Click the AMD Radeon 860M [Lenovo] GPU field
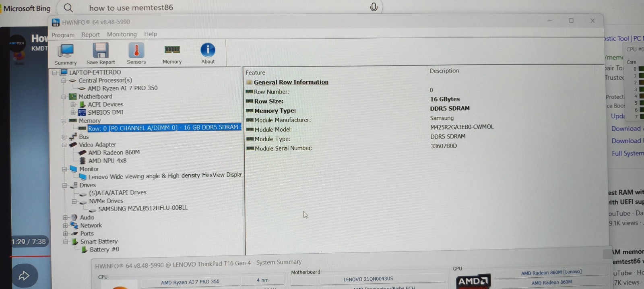The width and height of the screenshot is (644, 289). coord(551,272)
